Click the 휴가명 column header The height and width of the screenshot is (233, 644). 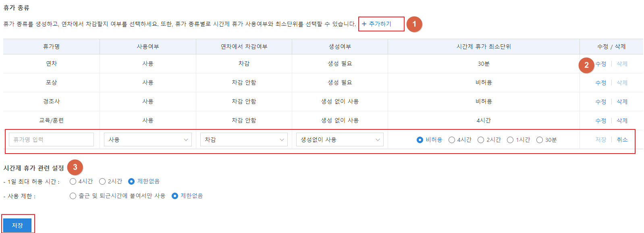point(52,46)
